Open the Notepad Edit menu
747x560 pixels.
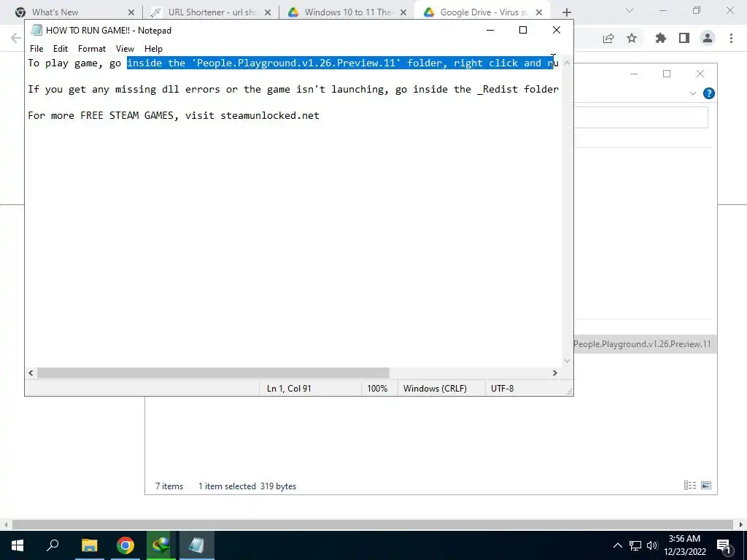pyautogui.click(x=60, y=49)
